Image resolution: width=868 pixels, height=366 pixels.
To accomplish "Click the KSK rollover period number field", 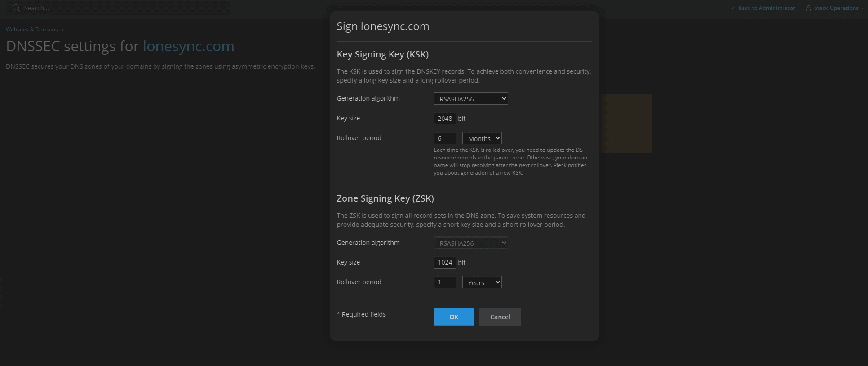I will (445, 138).
